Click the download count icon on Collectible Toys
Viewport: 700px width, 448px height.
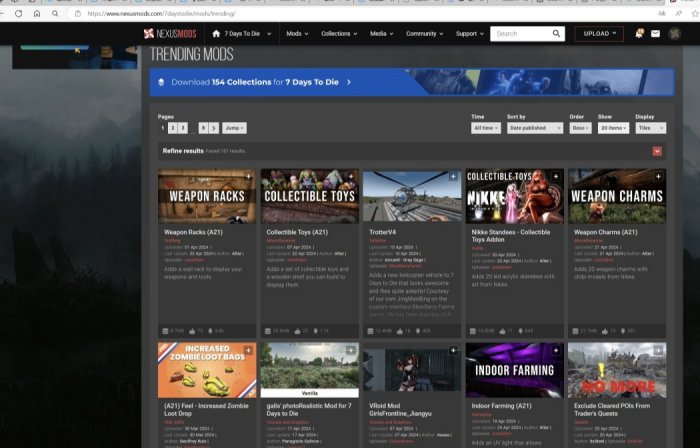315,331
